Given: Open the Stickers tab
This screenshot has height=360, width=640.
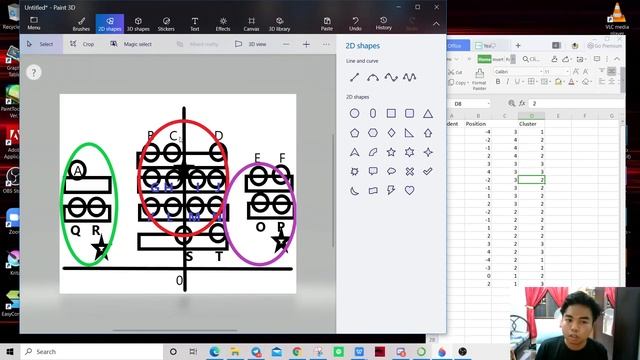Looking at the screenshot, I should [x=166, y=24].
